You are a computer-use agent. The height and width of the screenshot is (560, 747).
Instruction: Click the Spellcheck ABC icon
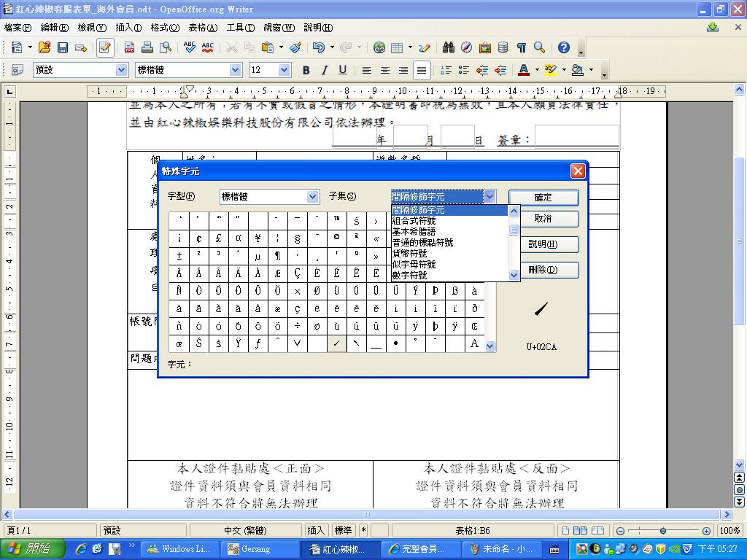point(190,47)
